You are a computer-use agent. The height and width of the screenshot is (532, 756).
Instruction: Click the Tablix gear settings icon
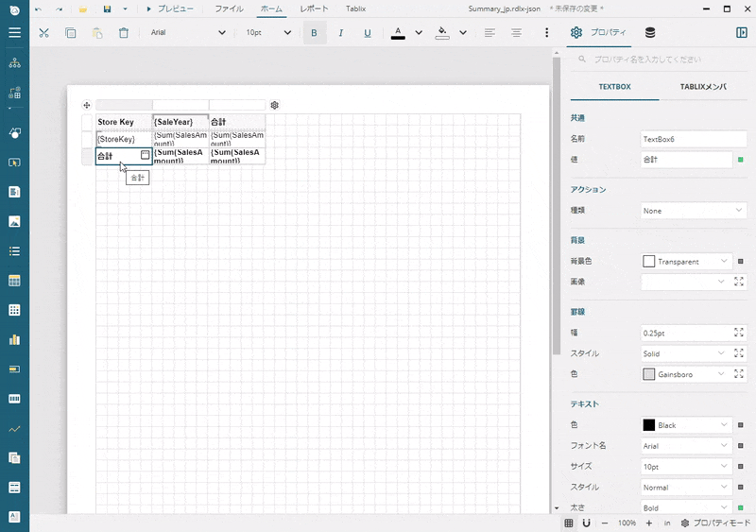[275, 105]
